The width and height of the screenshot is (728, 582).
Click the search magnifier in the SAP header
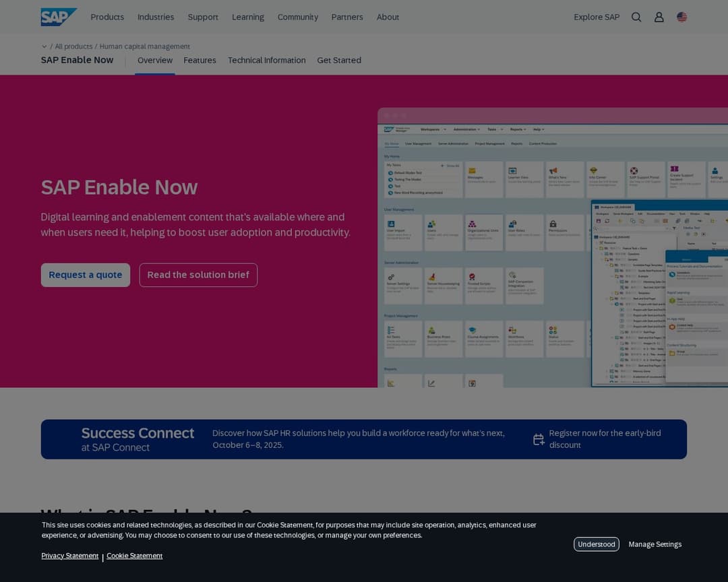636,17
